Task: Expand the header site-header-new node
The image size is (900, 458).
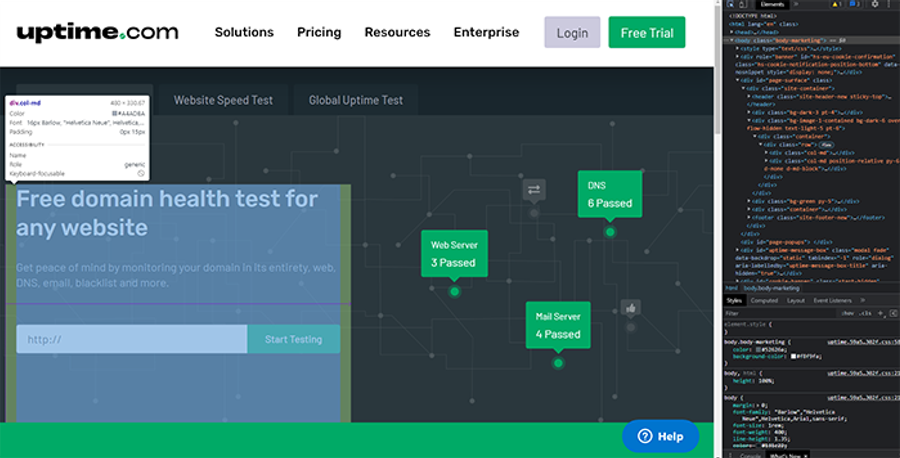Action: pos(749,97)
